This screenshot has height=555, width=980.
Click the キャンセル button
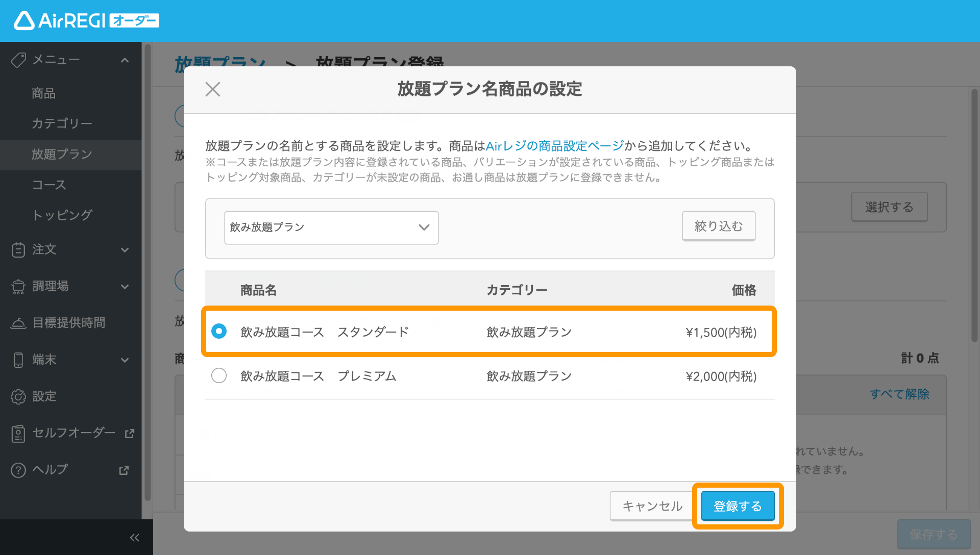tap(652, 506)
